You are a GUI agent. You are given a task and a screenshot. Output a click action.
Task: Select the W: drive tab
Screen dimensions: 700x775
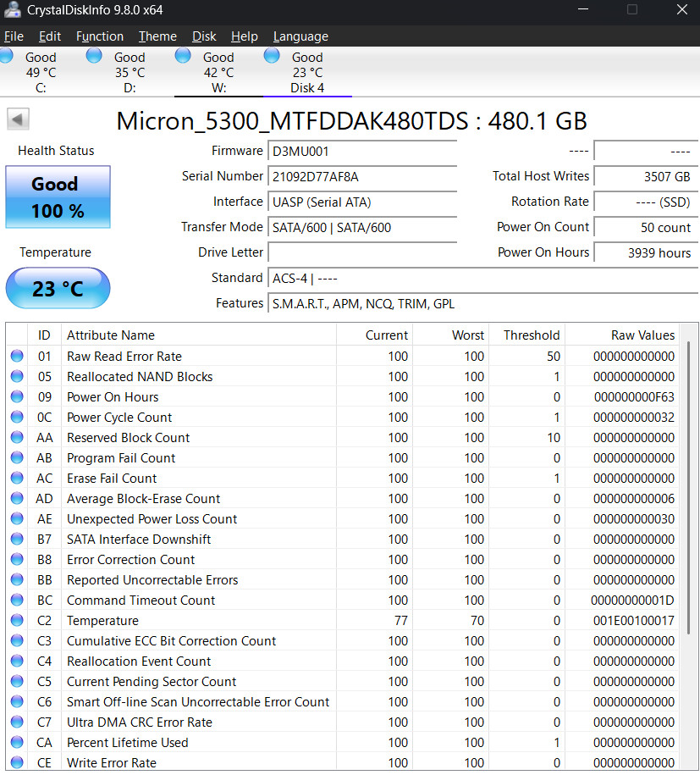(x=219, y=72)
